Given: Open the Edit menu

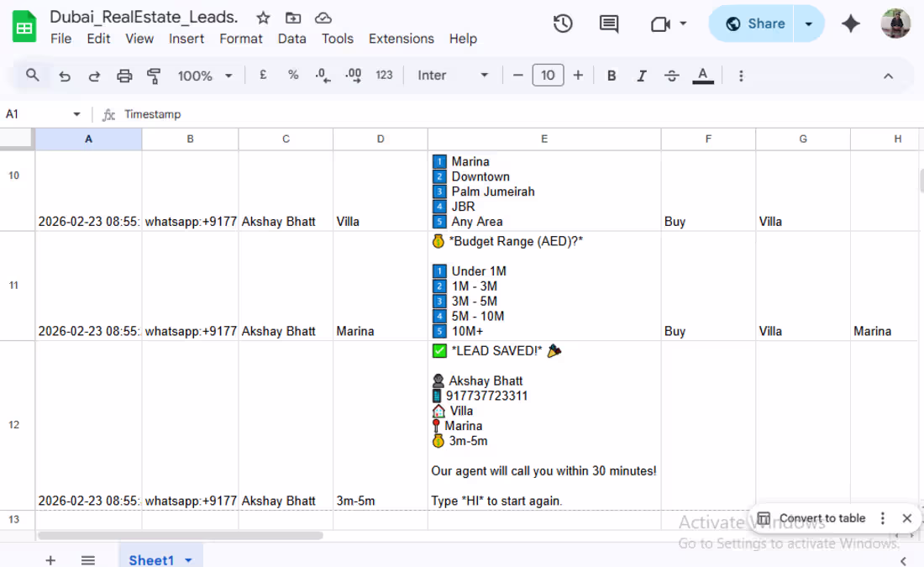Looking at the screenshot, I should point(98,39).
